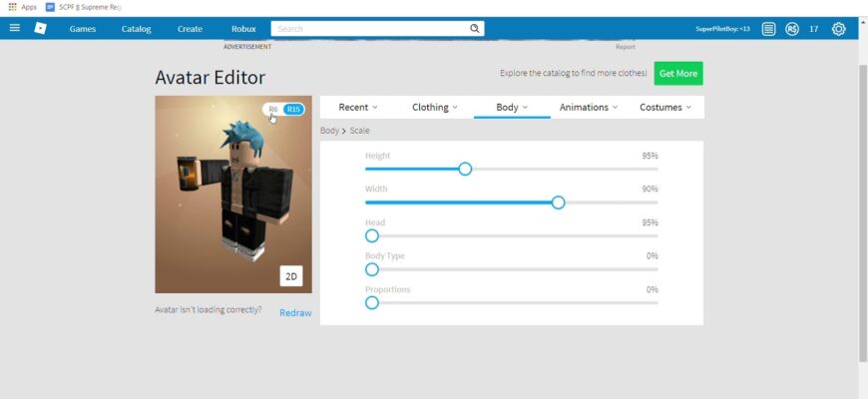Screen dimensions: 868x399
Task: Open the settings gear icon
Action: coord(839,29)
